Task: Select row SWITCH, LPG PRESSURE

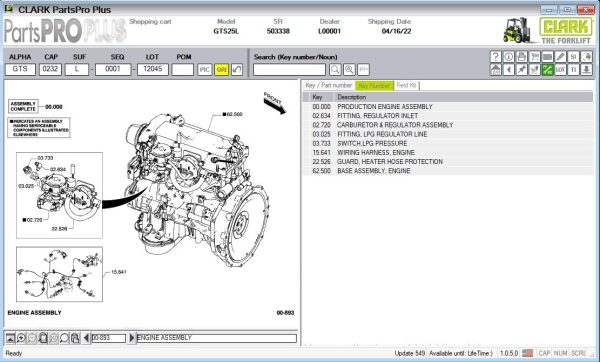Action: [x=448, y=143]
